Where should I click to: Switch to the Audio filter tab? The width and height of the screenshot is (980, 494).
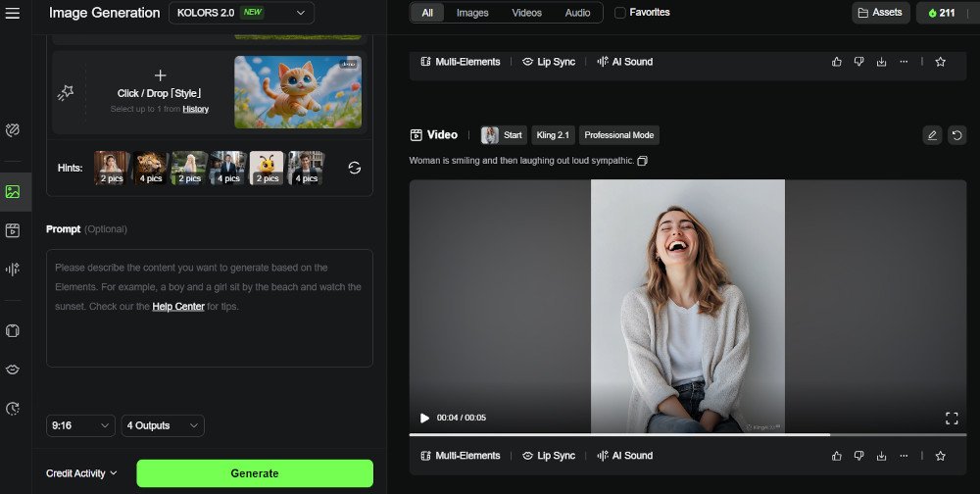tap(577, 13)
